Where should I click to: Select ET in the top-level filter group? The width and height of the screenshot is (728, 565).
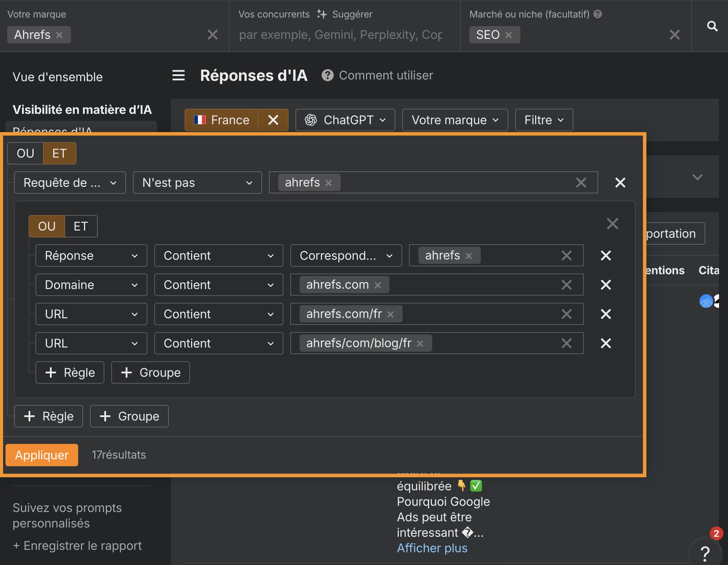point(59,153)
